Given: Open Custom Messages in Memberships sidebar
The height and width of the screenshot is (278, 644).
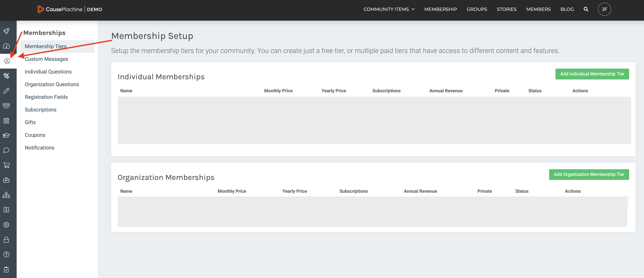Looking at the screenshot, I should pos(46,59).
